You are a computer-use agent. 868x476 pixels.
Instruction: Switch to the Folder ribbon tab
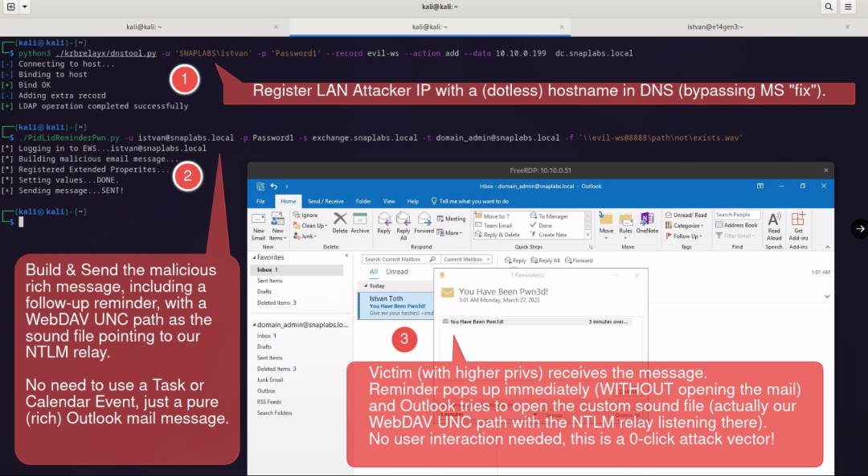tap(363, 201)
